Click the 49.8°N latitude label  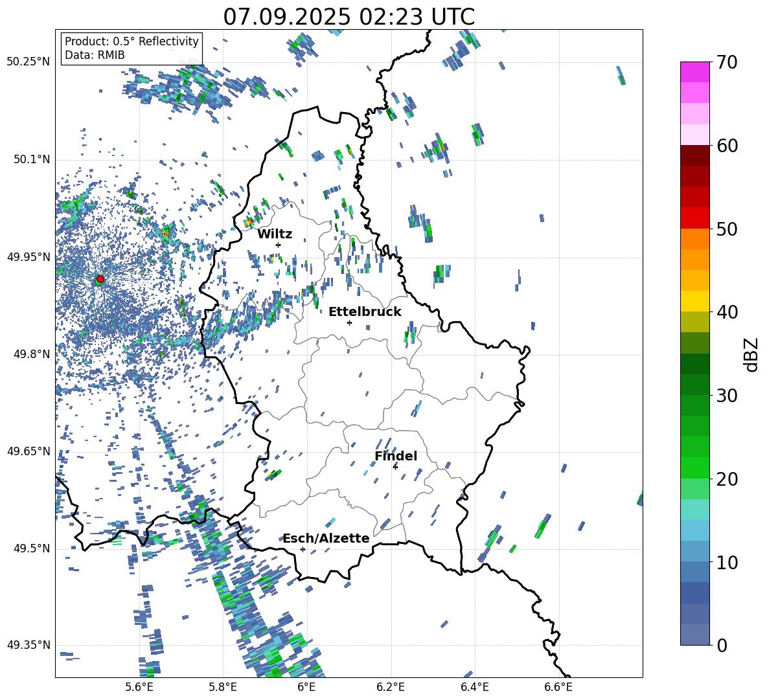31,354
